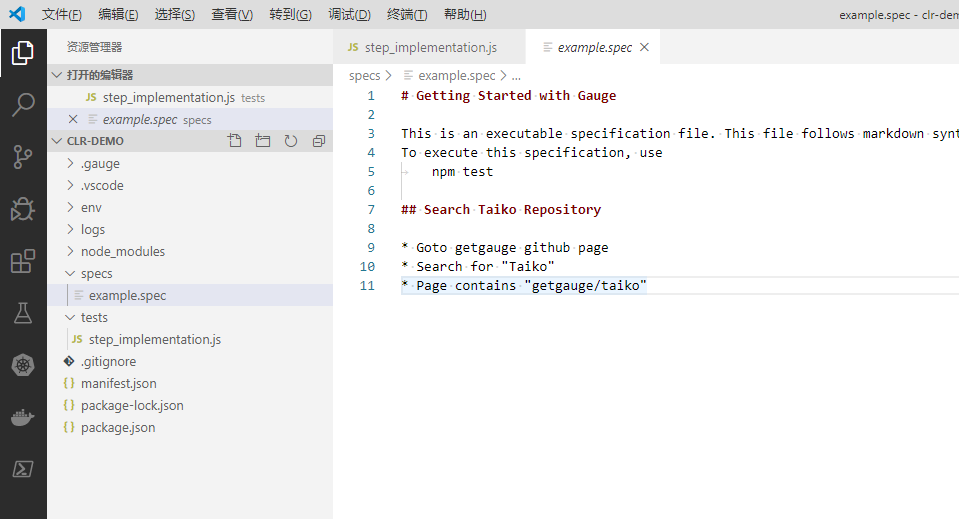Close the example.spec editor tab
Image resolution: width=959 pixels, height=519 pixels.
pos(644,47)
